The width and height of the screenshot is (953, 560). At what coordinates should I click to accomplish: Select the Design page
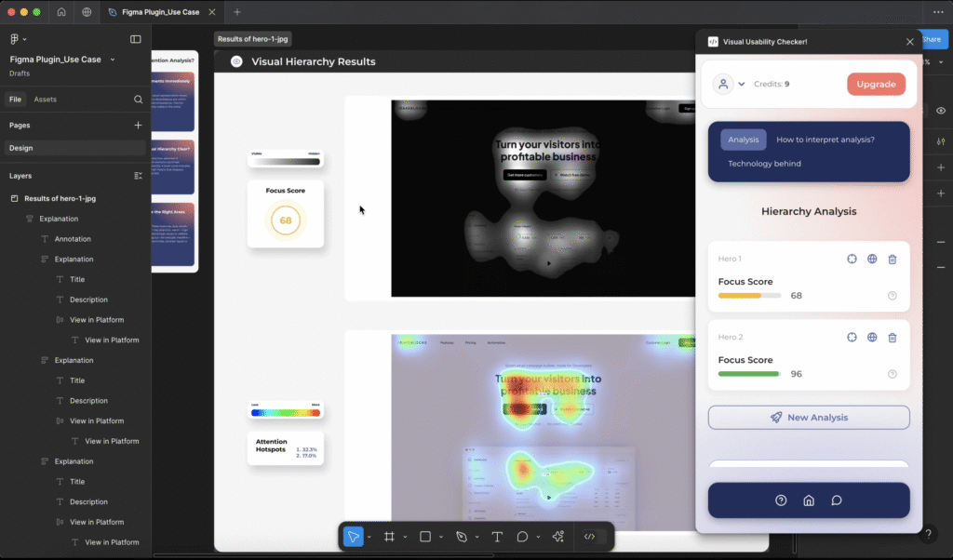74,148
